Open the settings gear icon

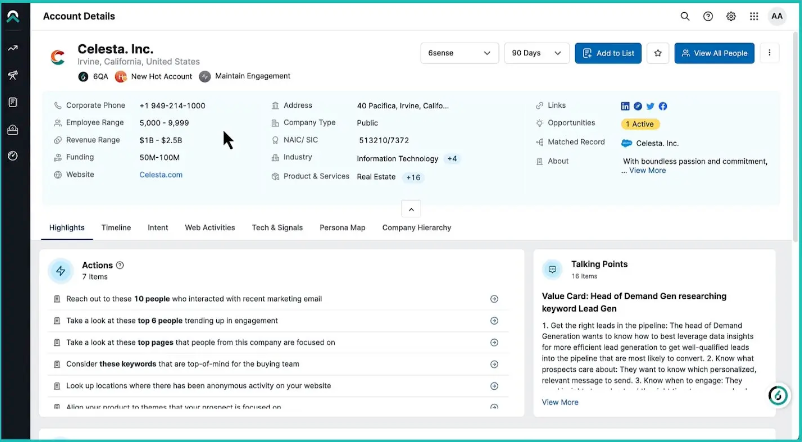(731, 16)
